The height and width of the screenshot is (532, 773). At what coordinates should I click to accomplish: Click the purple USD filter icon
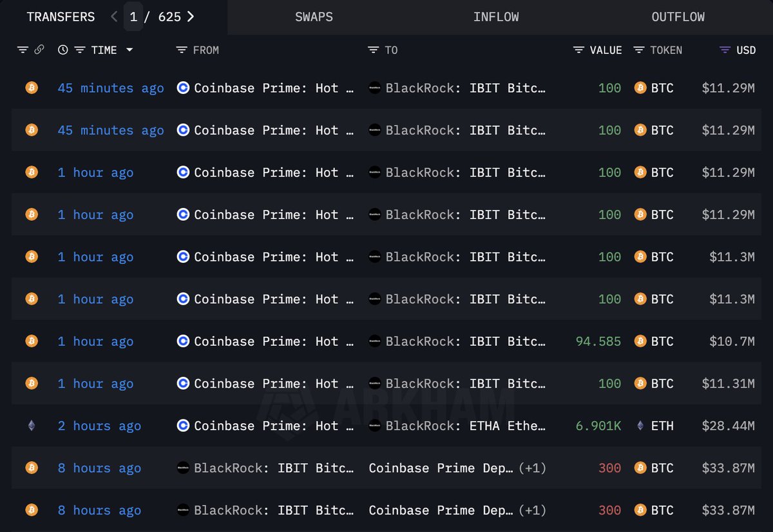[725, 50]
